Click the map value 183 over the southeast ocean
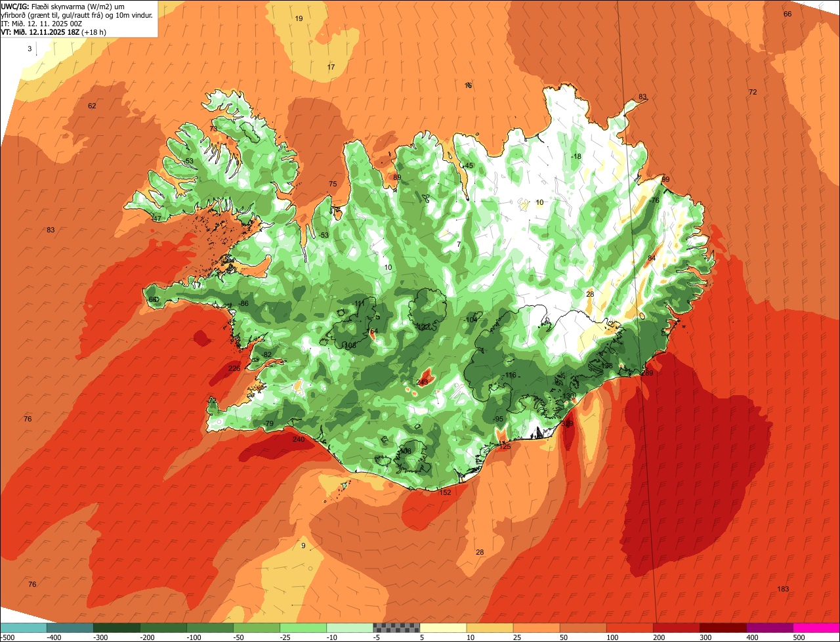Image resolution: width=840 pixels, height=642 pixels. [783, 589]
